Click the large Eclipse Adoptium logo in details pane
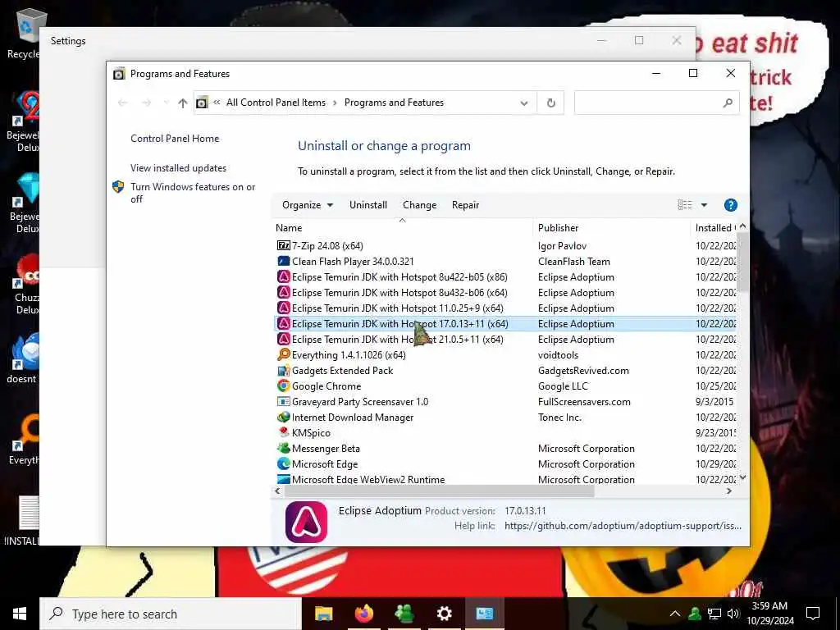Image resolution: width=840 pixels, height=630 pixels. [307, 522]
